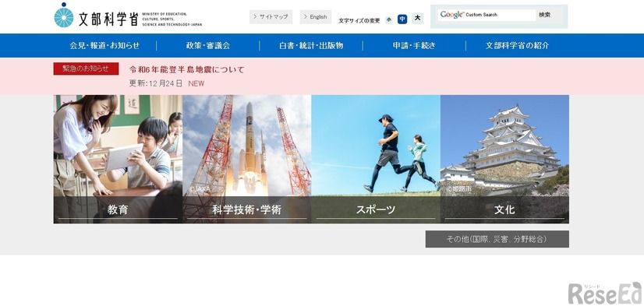Select the スポーツ runners tile

(376, 159)
